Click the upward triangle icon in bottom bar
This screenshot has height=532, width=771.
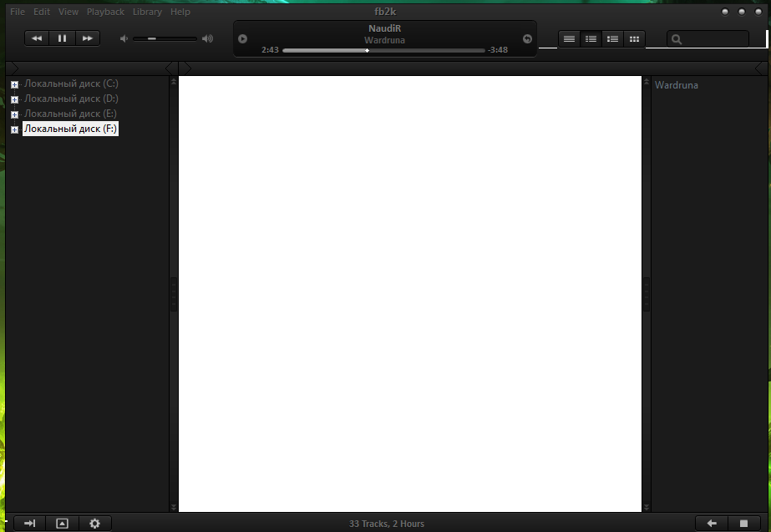point(62,524)
